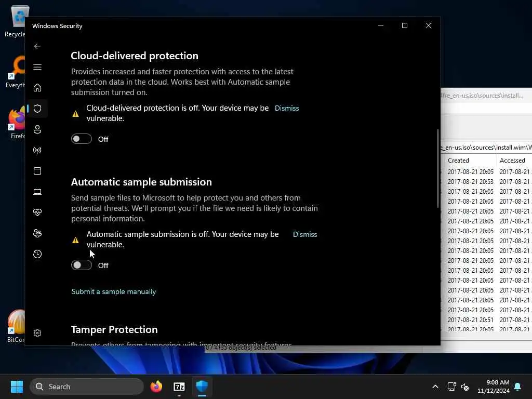Select the Recycle Bin desktop icon
The width and height of the screenshot is (532, 399).
coord(15,21)
